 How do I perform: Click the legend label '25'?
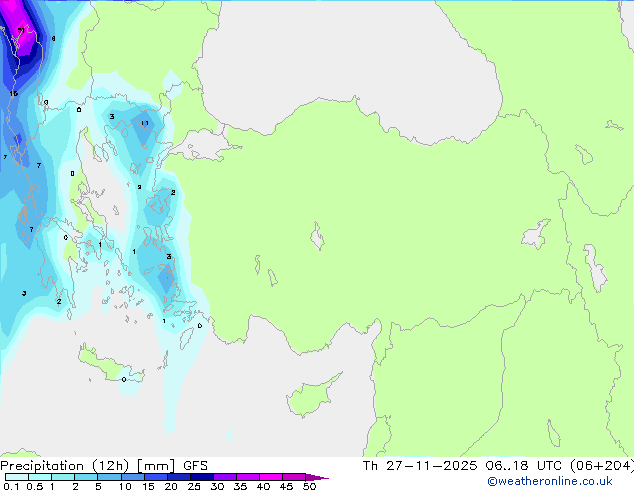[x=194, y=486]
